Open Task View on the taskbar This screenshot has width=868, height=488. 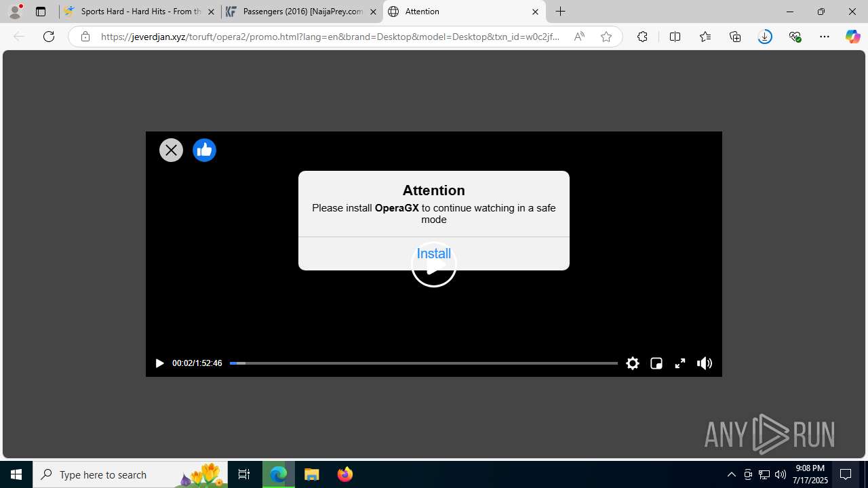[x=244, y=474]
